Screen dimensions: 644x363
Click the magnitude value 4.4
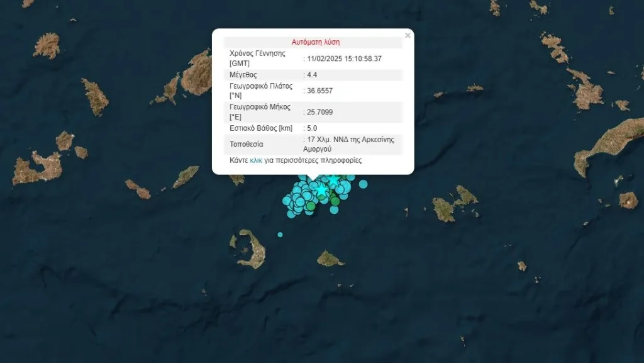pos(311,75)
